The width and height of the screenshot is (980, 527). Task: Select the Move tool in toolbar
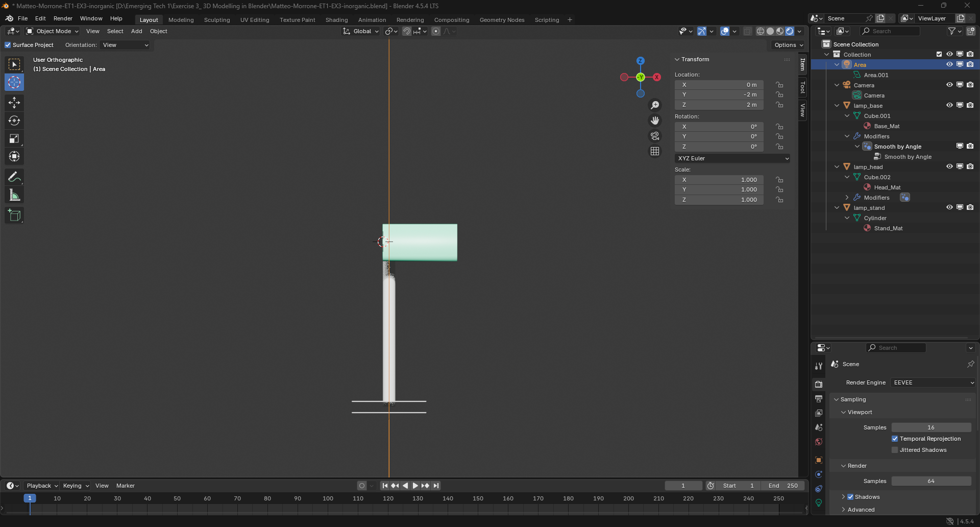pos(14,103)
